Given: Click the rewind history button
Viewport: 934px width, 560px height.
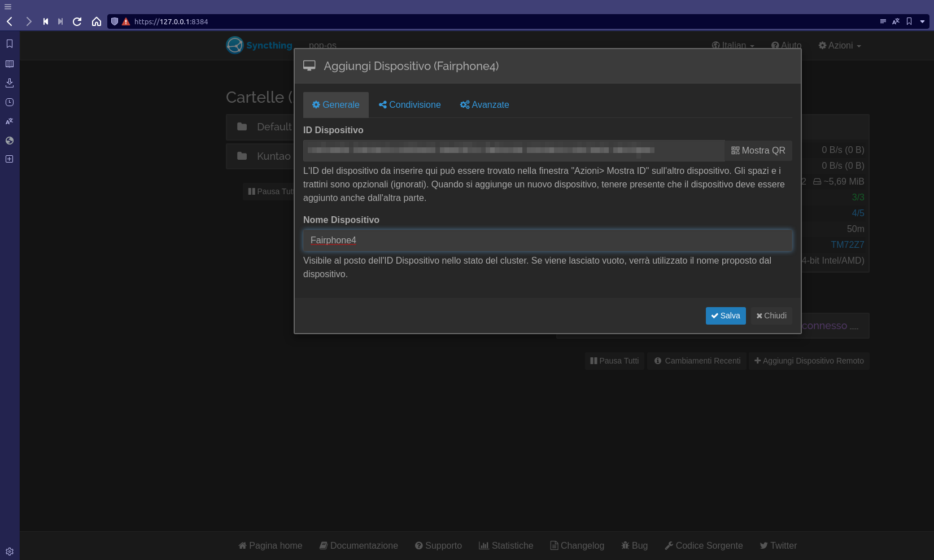Looking at the screenshot, I should [46, 21].
